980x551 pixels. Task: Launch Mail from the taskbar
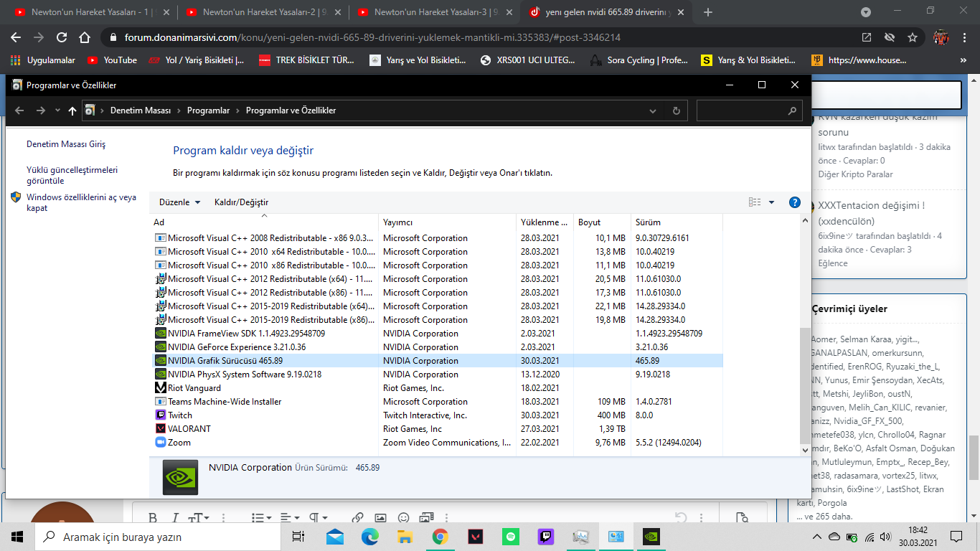click(x=334, y=537)
